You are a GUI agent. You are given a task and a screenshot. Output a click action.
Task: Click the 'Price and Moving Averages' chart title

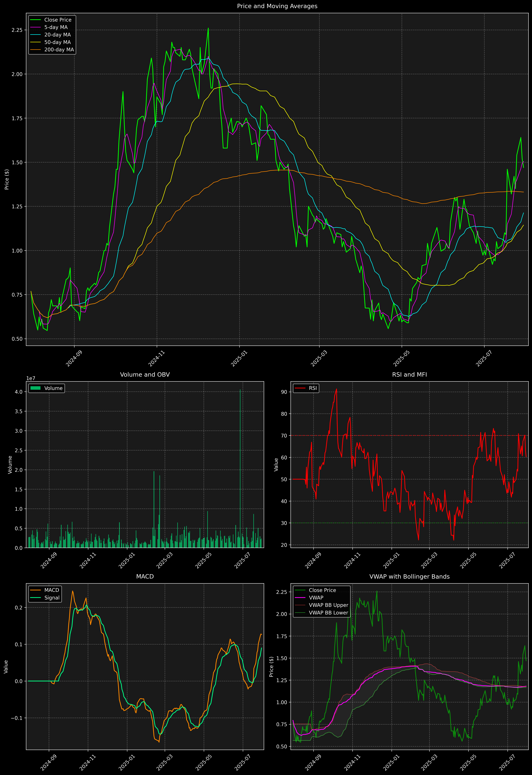[277, 6]
